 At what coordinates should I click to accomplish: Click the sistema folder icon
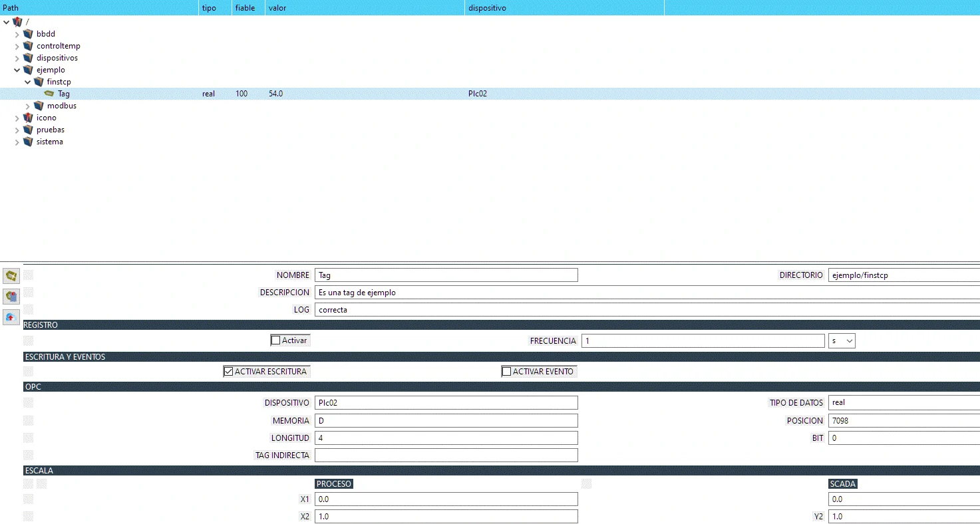[28, 142]
